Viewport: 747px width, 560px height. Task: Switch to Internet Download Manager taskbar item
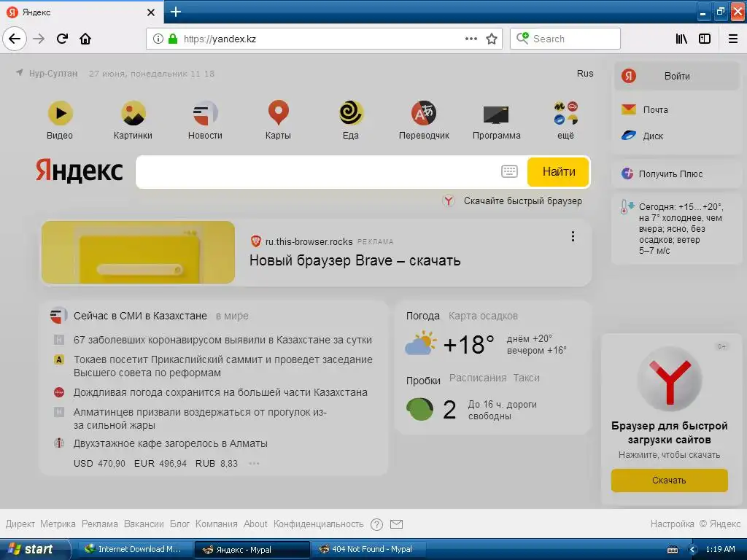[x=134, y=549]
